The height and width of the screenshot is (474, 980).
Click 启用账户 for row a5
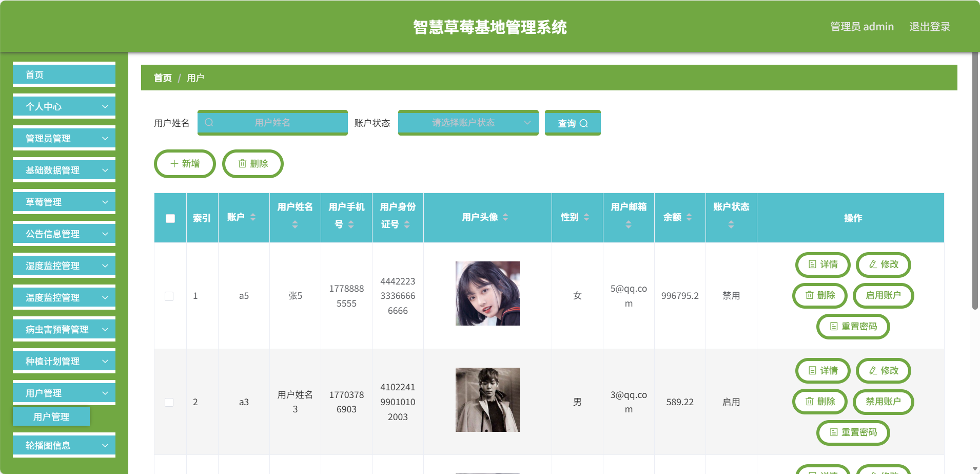point(883,295)
